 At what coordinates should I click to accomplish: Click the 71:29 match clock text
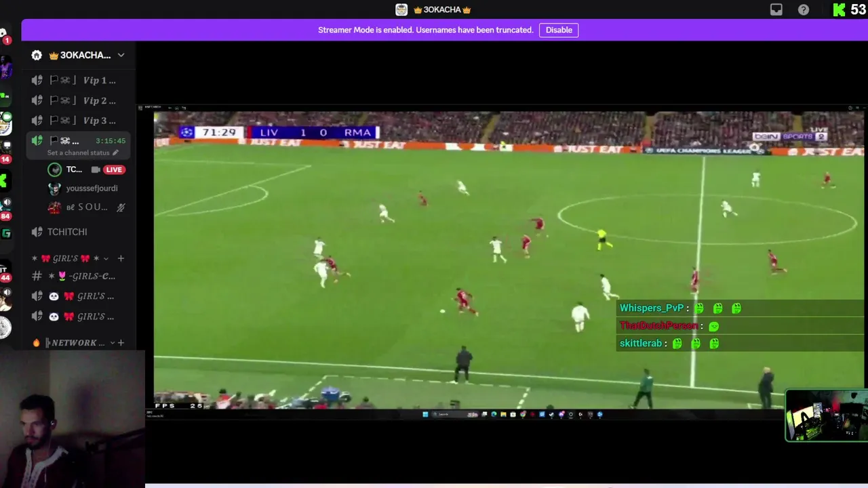tap(219, 132)
